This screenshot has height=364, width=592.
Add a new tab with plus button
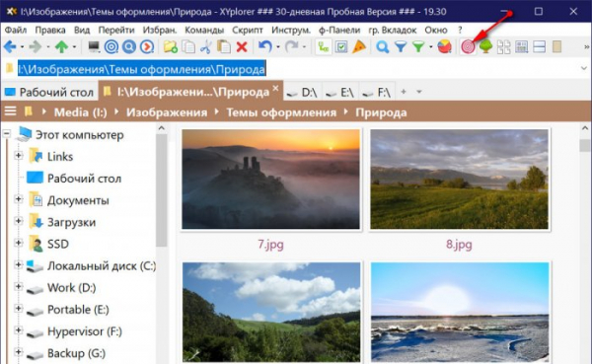(404, 92)
